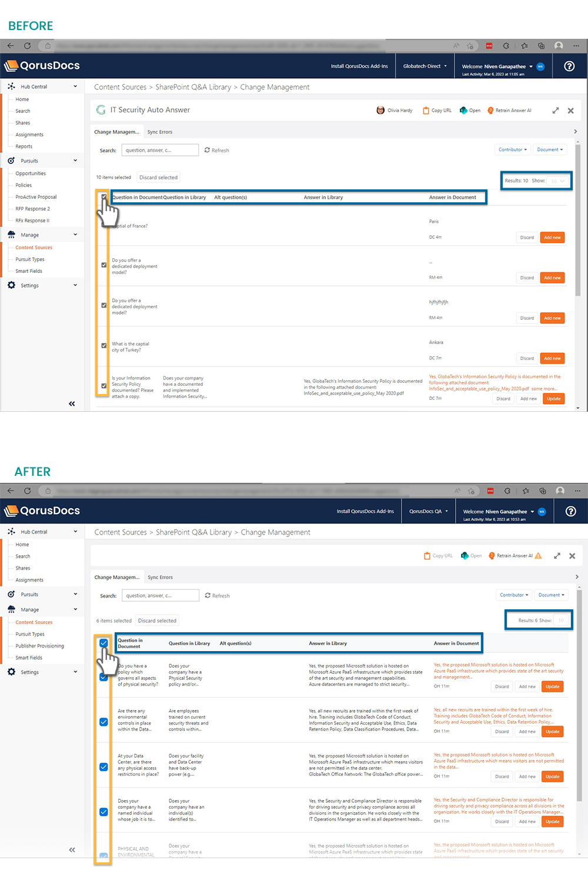
Task: Click Discard selected in the AFTER view
Action: click(157, 621)
